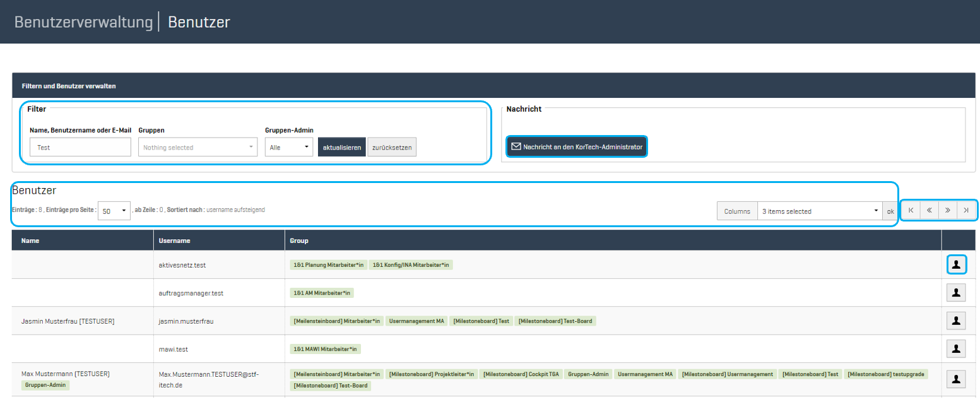Go to next page of results
Screen dimensions: 980x402
[x=948, y=211]
